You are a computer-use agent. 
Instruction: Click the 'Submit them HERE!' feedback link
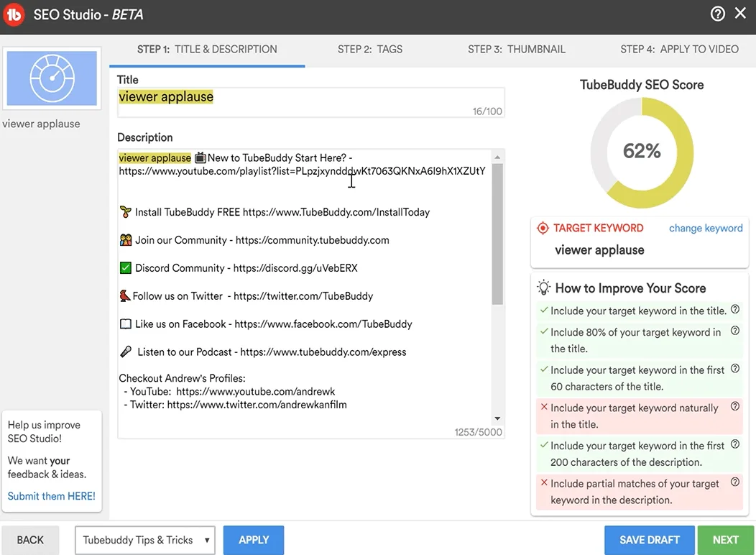[52, 496]
